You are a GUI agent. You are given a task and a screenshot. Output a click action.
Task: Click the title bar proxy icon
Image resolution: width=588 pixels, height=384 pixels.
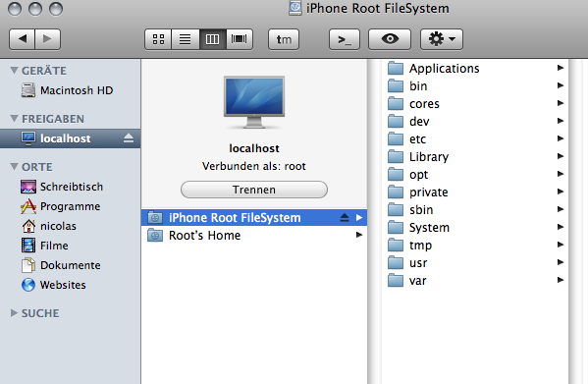[295, 8]
